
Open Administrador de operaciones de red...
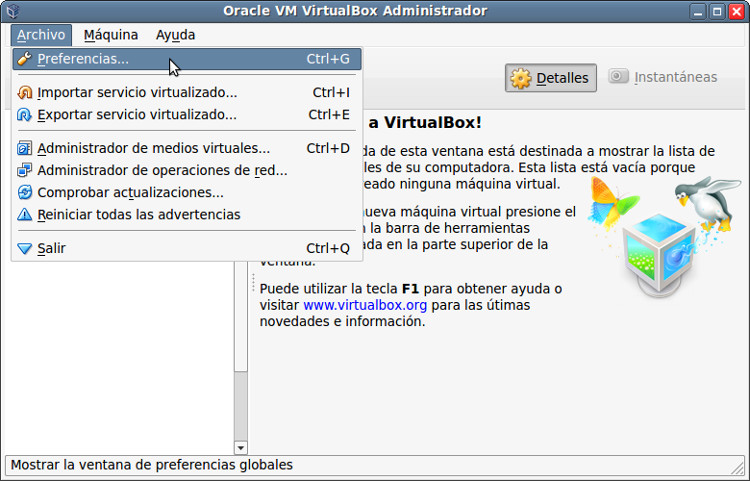point(187,170)
